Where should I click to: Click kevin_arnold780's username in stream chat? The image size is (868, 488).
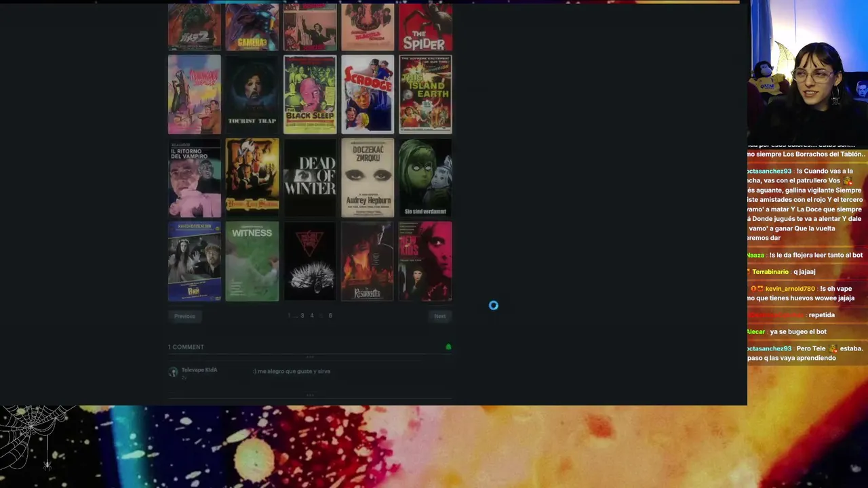(790, 289)
